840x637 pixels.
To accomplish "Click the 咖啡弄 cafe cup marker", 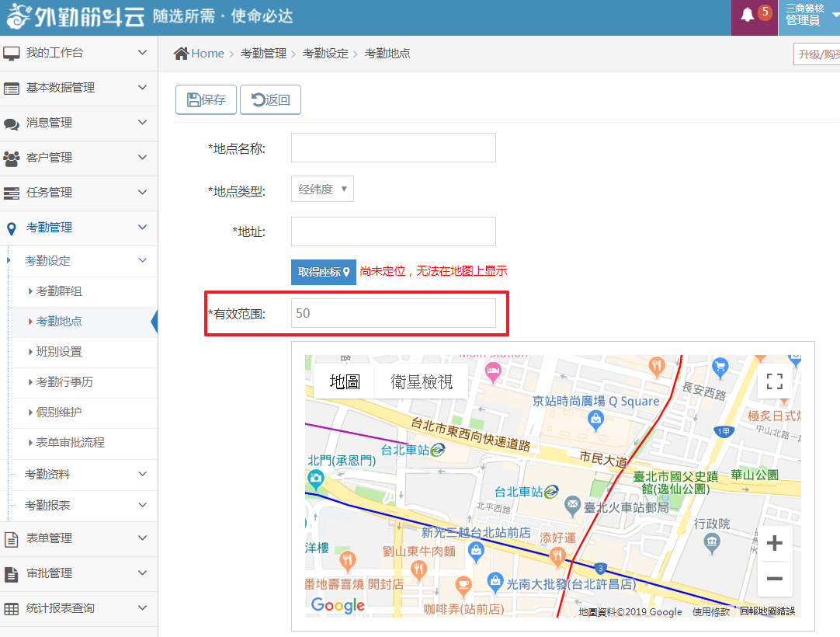I will click(x=463, y=586).
